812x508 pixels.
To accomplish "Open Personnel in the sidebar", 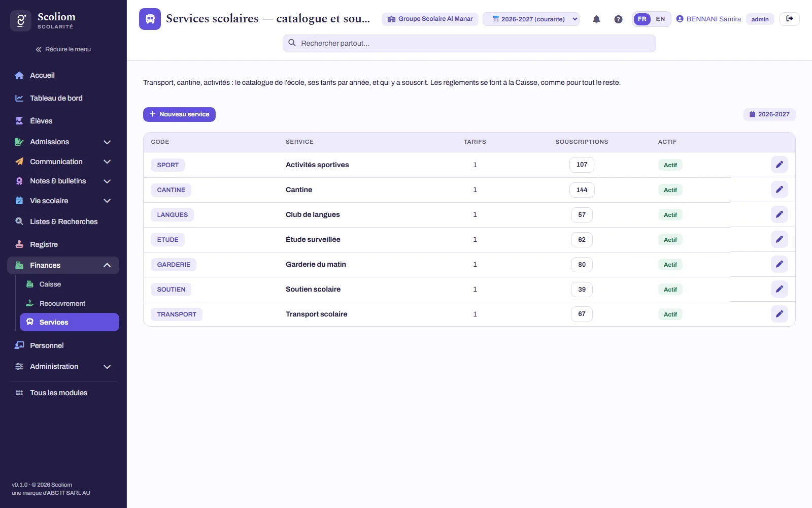I will pyautogui.click(x=63, y=345).
